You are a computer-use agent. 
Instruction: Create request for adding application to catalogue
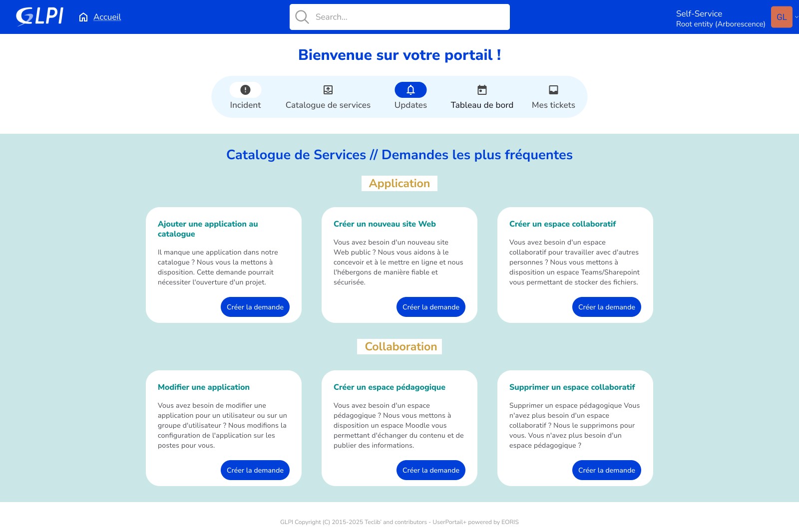(255, 307)
